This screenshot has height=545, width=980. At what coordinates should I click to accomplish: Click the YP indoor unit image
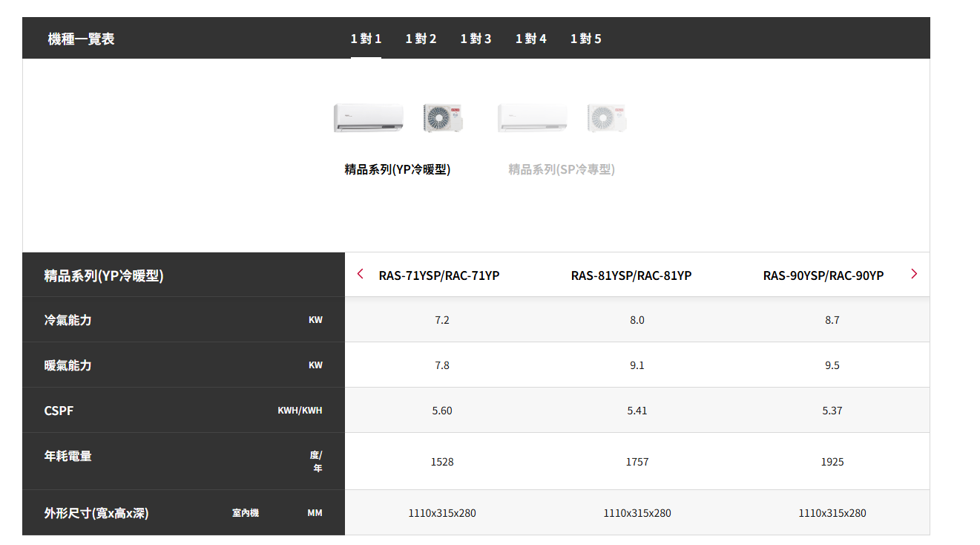369,119
